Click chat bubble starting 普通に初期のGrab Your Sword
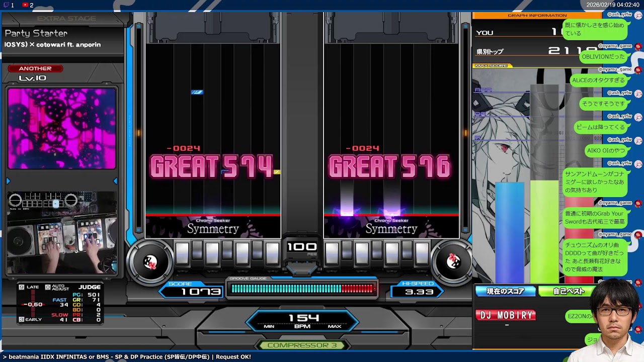This screenshot has width=644, height=362. pyautogui.click(x=595, y=218)
